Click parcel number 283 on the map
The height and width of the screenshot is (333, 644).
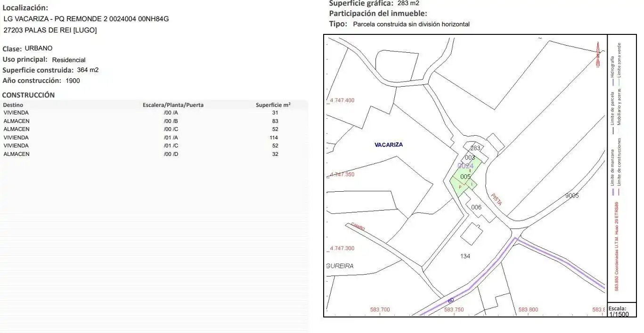pyautogui.click(x=475, y=148)
